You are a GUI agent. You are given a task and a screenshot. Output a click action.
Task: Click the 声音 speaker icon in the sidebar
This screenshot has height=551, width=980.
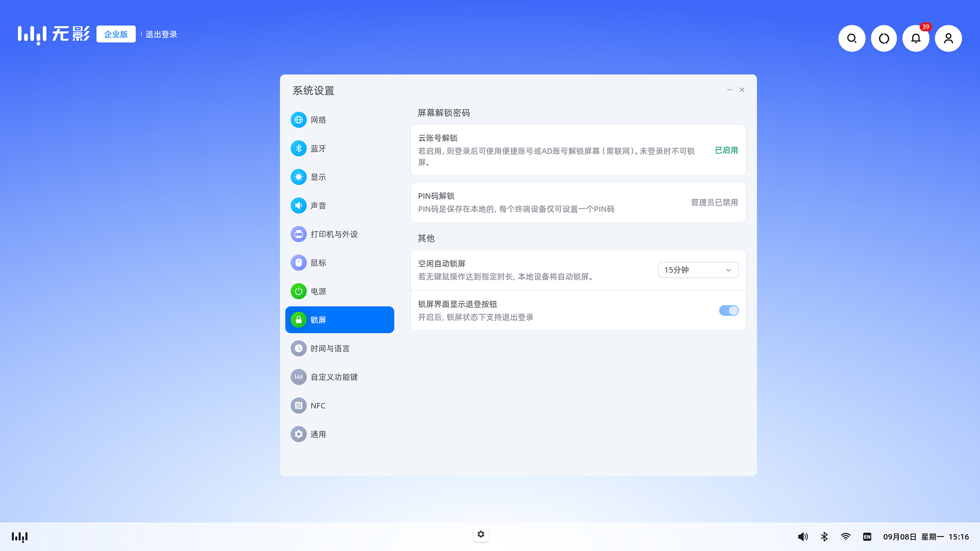[x=299, y=206]
